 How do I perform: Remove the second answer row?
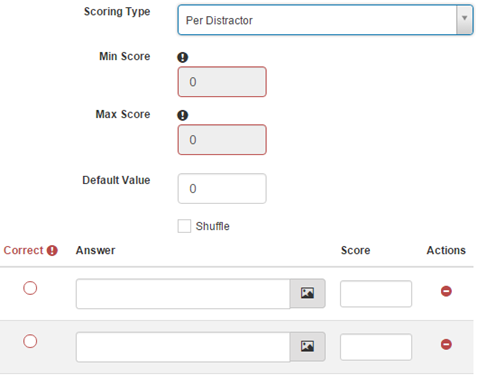[x=446, y=344]
